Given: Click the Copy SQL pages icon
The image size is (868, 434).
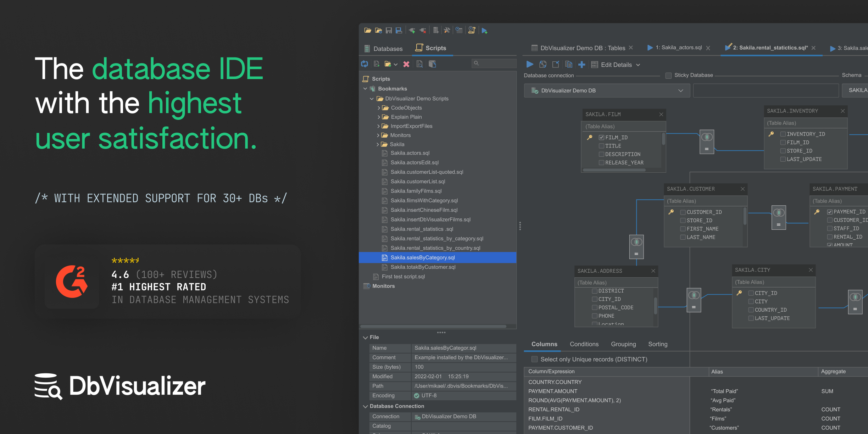Looking at the screenshot, I should pyautogui.click(x=569, y=64).
